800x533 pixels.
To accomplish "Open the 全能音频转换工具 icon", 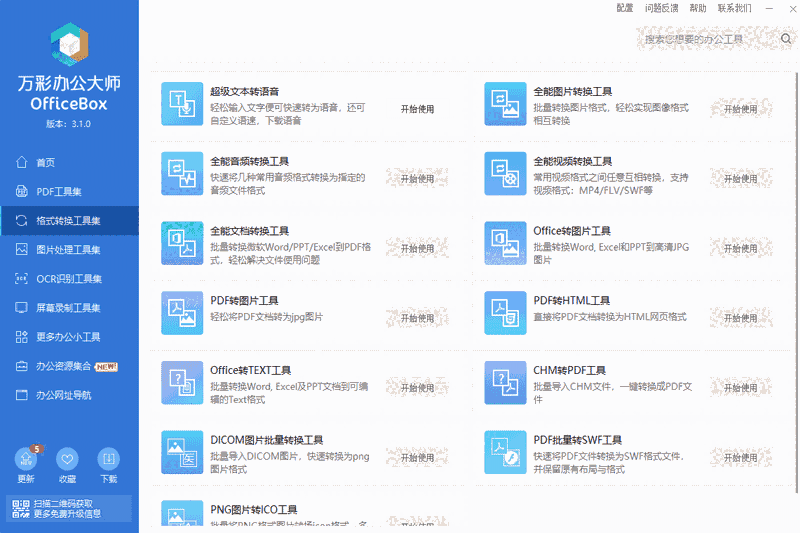I will [182, 173].
